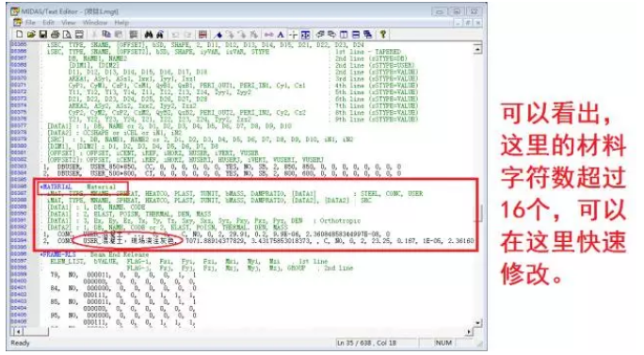644x355 pixels.
Task: Paste from the clipboard with the toolbar icon
Action: [x=119, y=35]
